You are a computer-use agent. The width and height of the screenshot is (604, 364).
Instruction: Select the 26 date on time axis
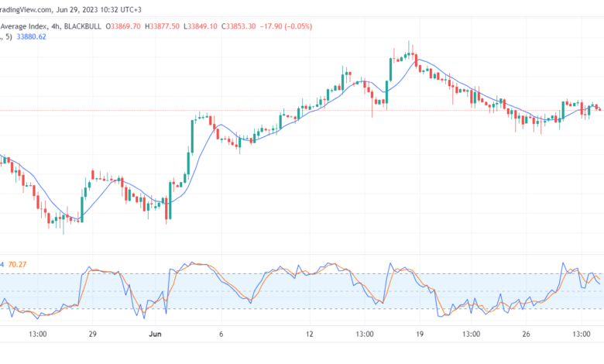pos(527,335)
